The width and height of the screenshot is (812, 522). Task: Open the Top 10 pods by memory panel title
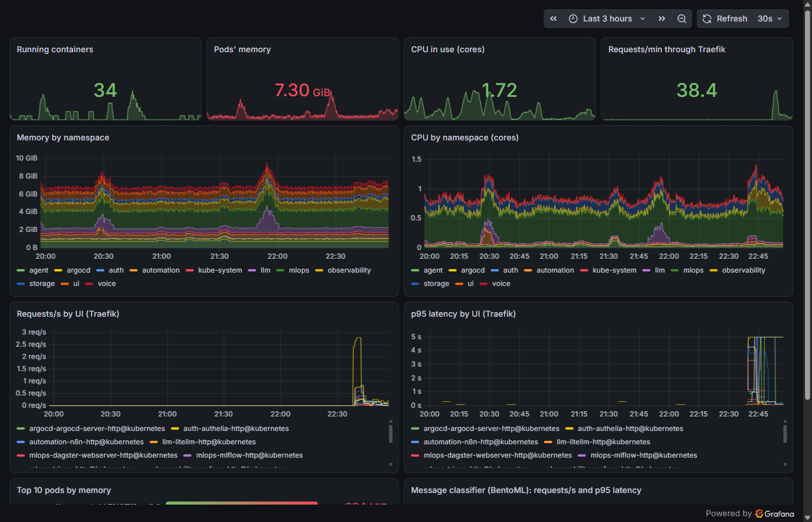(x=64, y=490)
